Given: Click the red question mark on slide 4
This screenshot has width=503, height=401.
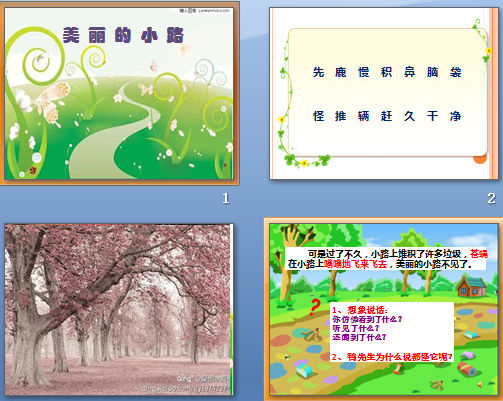Looking at the screenshot, I should pos(314,307).
